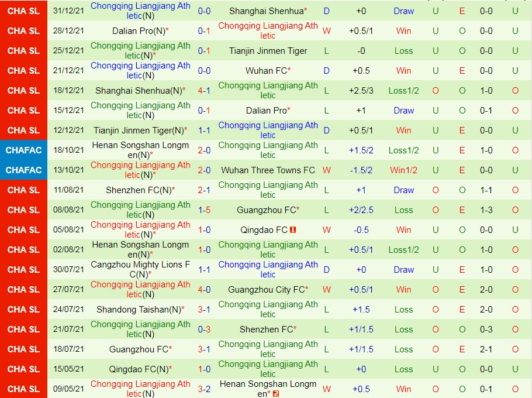Open the 4-0 score against Guangzhou City FC
The height and width of the screenshot is (398, 532).
coord(204,290)
